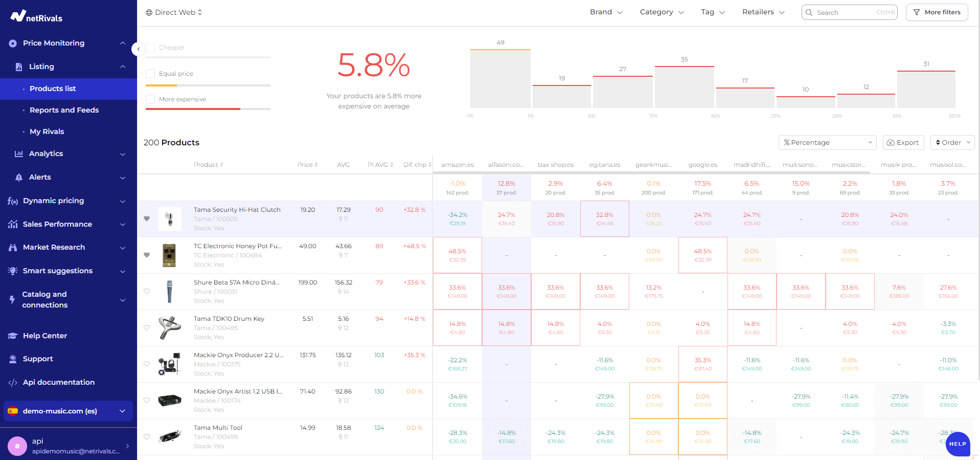Tick the More expensive checkbox
980x460 pixels.
point(150,99)
